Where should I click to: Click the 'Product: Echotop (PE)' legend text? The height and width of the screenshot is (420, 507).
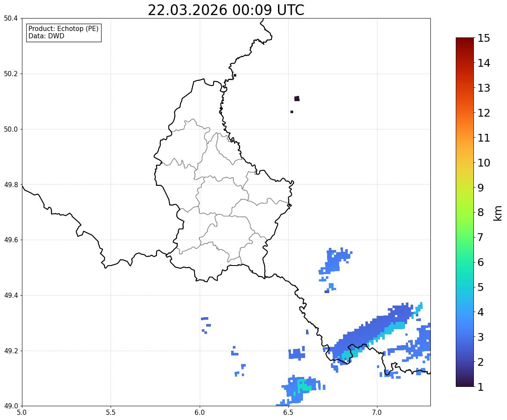click(x=63, y=29)
